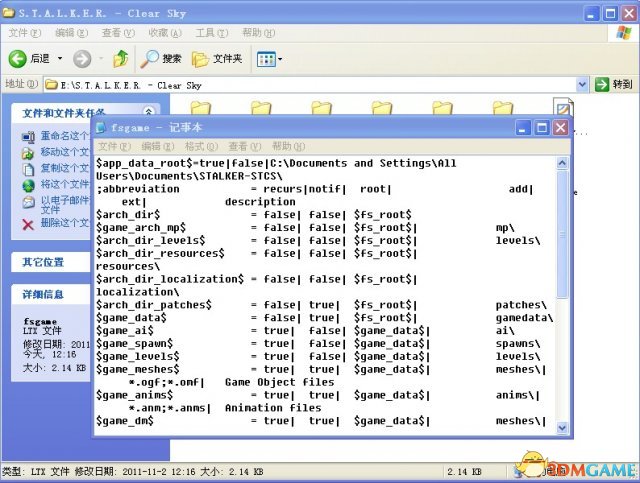Click the $game_ai$ text line

tap(305, 331)
